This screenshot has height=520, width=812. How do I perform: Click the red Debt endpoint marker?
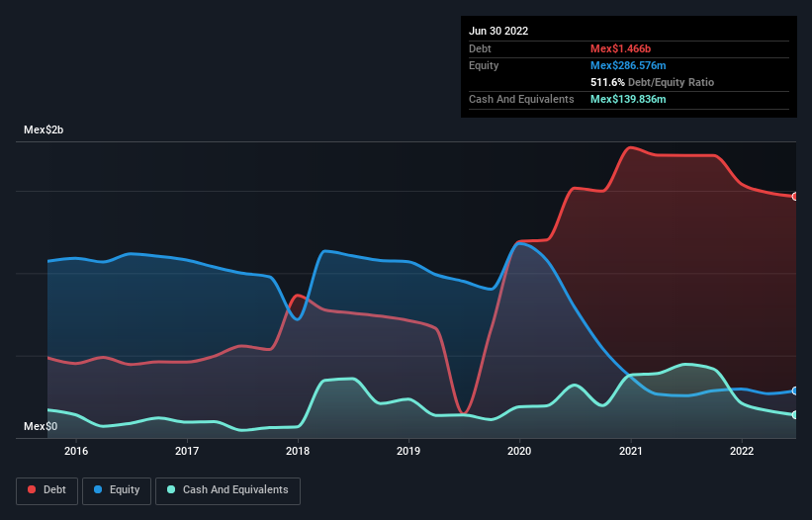795,197
